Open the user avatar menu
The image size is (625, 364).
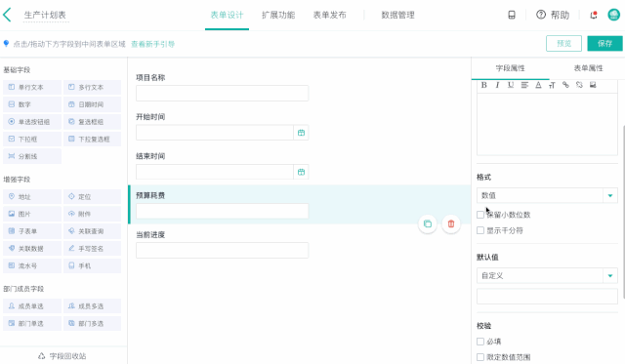pos(614,16)
